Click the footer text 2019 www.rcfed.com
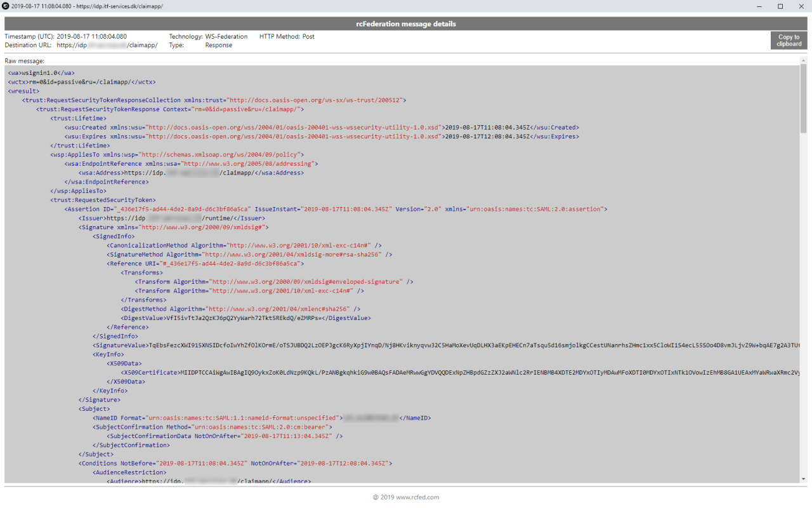This screenshot has width=812, height=508. click(x=406, y=497)
